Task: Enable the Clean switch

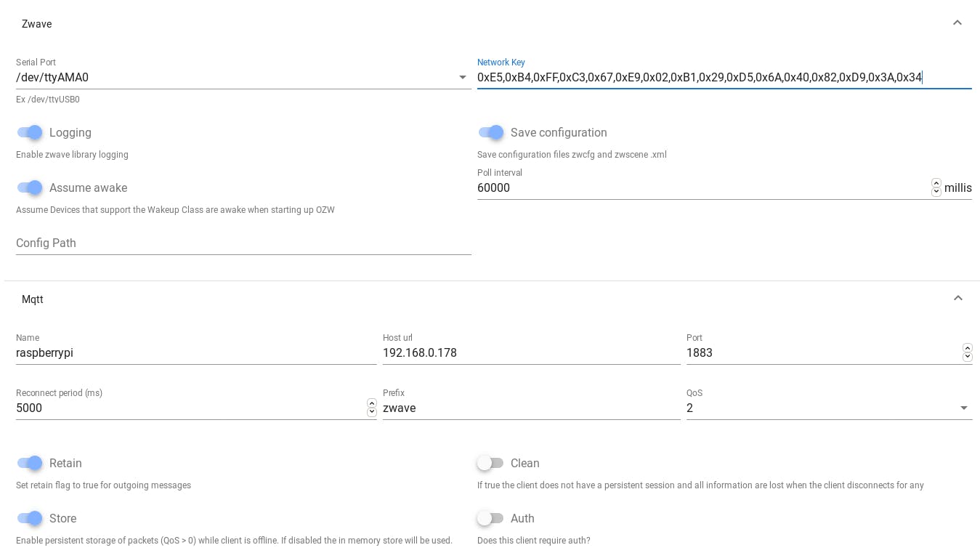Action: tap(490, 463)
